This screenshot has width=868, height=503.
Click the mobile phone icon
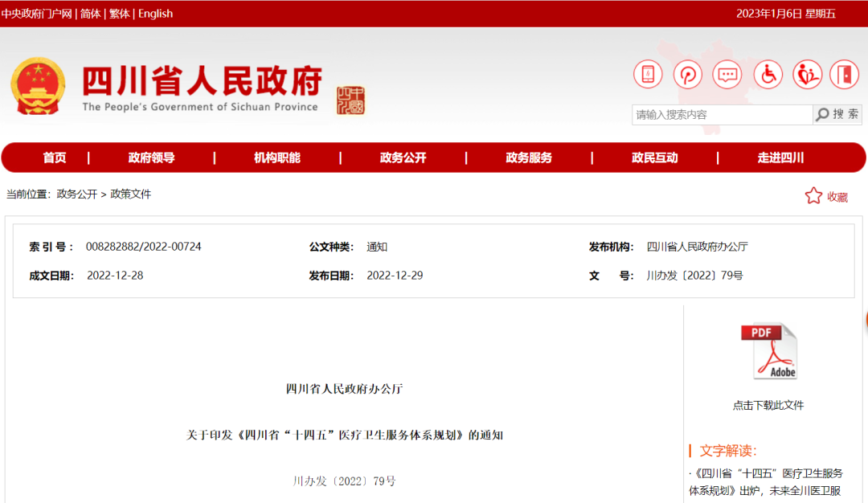tap(648, 75)
